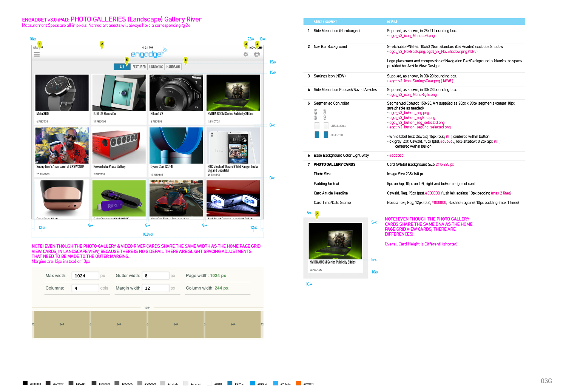The image size is (566, 392).
Task: Open NVIDIA 800M Series Publicity Slides in the gallery grid
Action: [x=233, y=99]
